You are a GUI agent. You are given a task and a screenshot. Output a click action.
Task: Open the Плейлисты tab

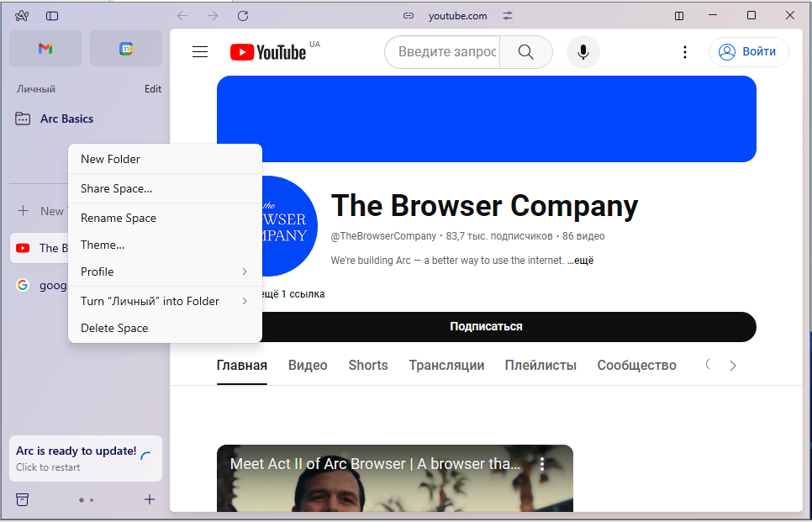(540, 366)
